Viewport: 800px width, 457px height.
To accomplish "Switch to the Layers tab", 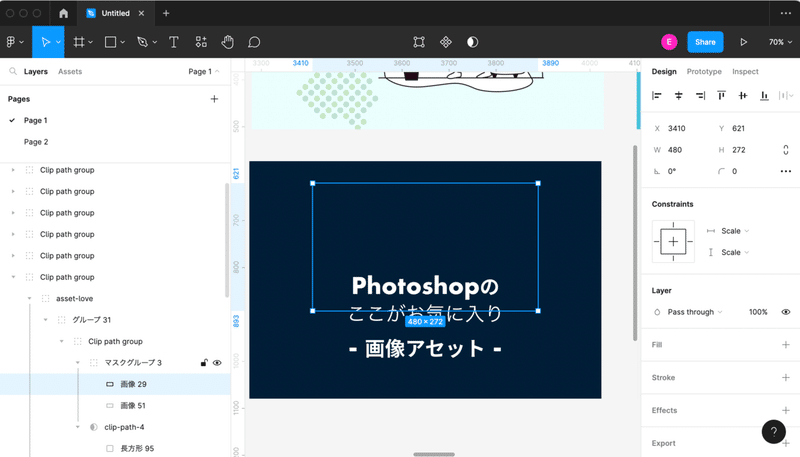I will click(x=36, y=71).
